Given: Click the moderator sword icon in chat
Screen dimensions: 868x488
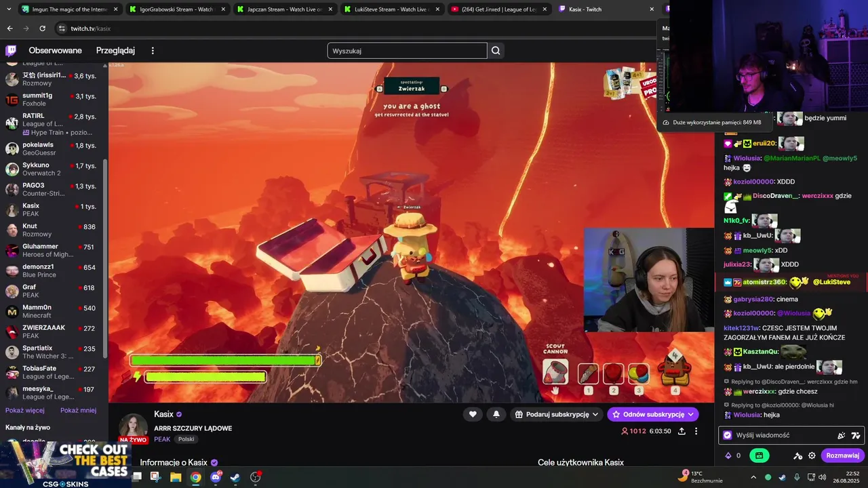Looking at the screenshot, I should coord(798,455).
